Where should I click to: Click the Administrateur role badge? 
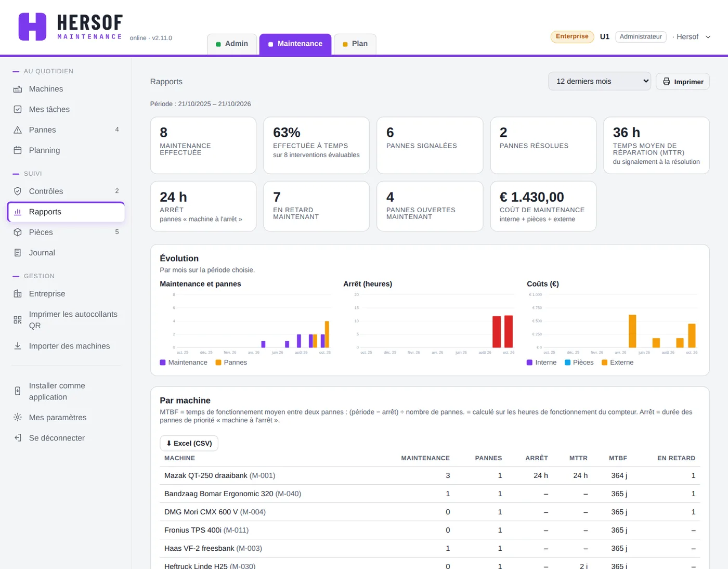tap(641, 37)
